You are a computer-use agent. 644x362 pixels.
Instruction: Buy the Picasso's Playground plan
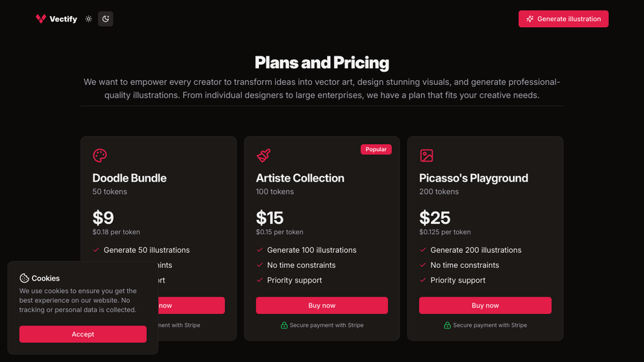pos(485,306)
